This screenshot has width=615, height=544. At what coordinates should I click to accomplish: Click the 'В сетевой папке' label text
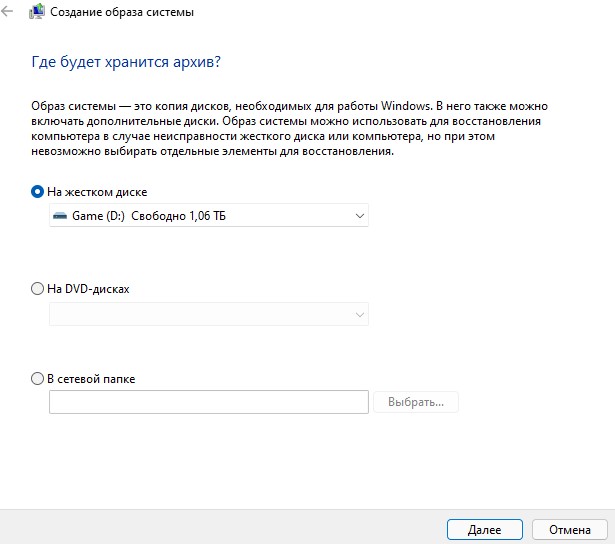click(x=91, y=379)
